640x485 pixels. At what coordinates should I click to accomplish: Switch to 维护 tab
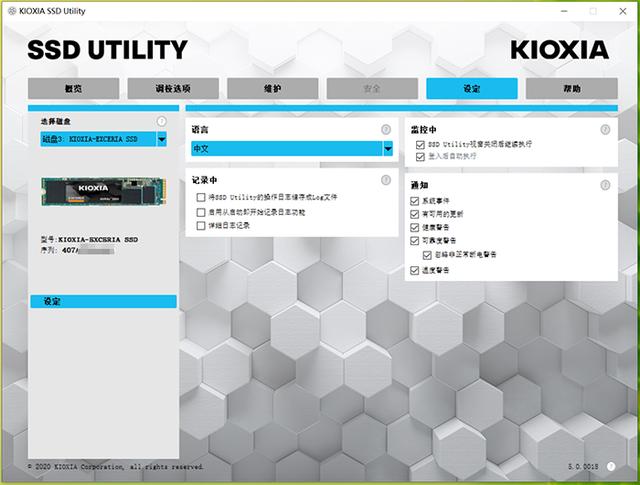[273, 89]
